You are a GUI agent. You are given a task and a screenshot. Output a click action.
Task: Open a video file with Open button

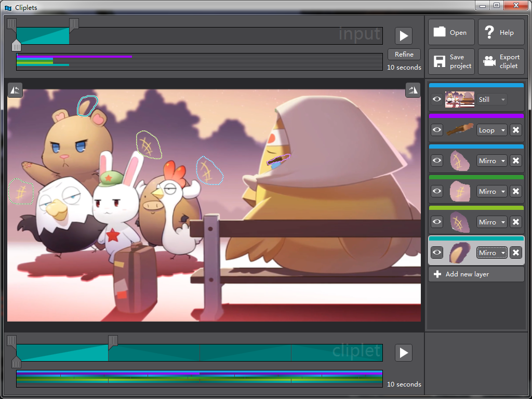tap(451, 32)
